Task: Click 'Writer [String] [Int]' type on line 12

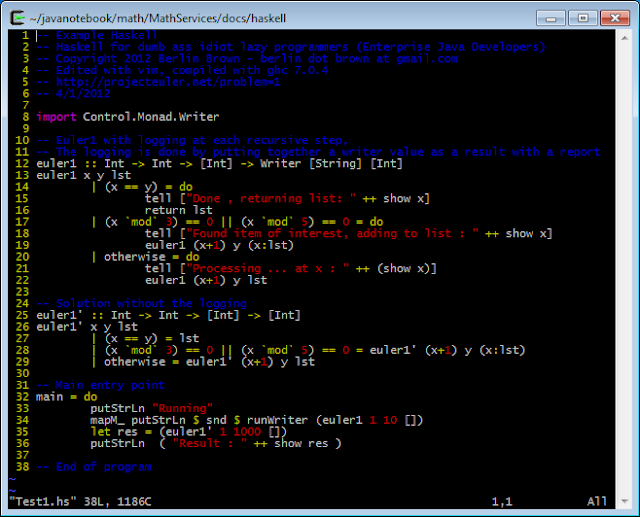Action: [331, 164]
